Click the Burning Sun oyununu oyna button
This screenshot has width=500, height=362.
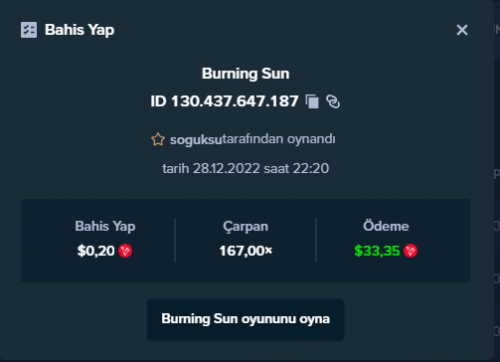coord(245,319)
